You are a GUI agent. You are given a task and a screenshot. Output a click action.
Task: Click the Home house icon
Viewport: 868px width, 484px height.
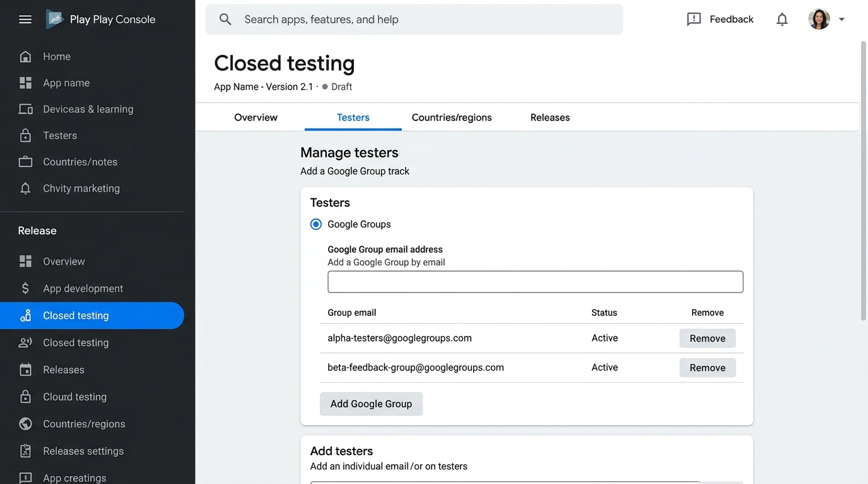click(x=25, y=57)
